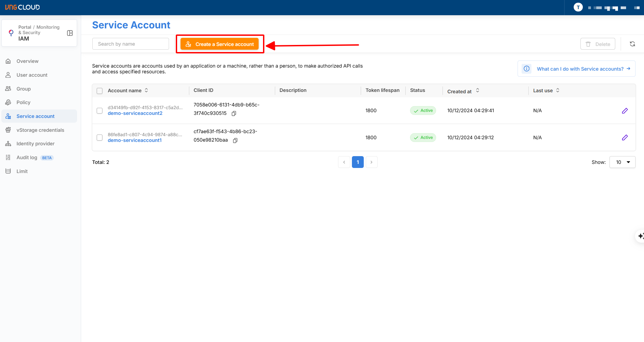Click Create a Service account button
The image size is (644, 342).
220,44
